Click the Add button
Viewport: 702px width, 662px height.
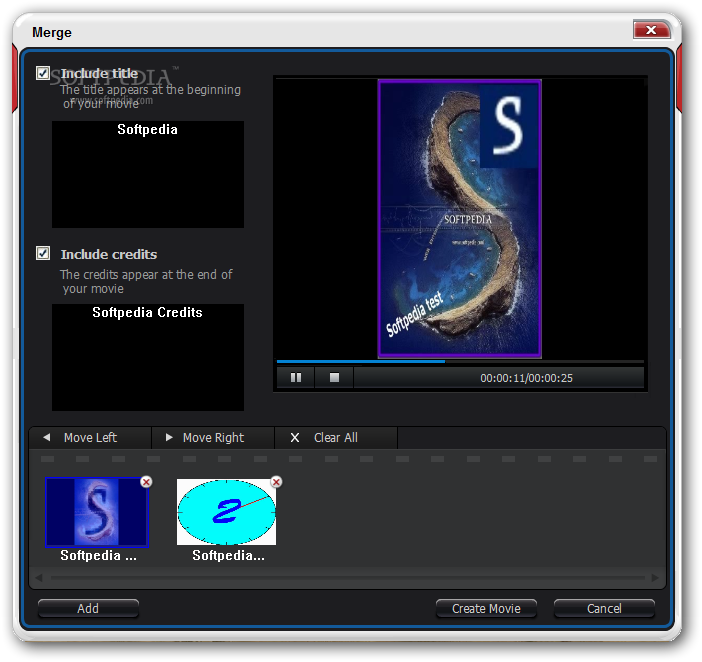coord(88,608)
